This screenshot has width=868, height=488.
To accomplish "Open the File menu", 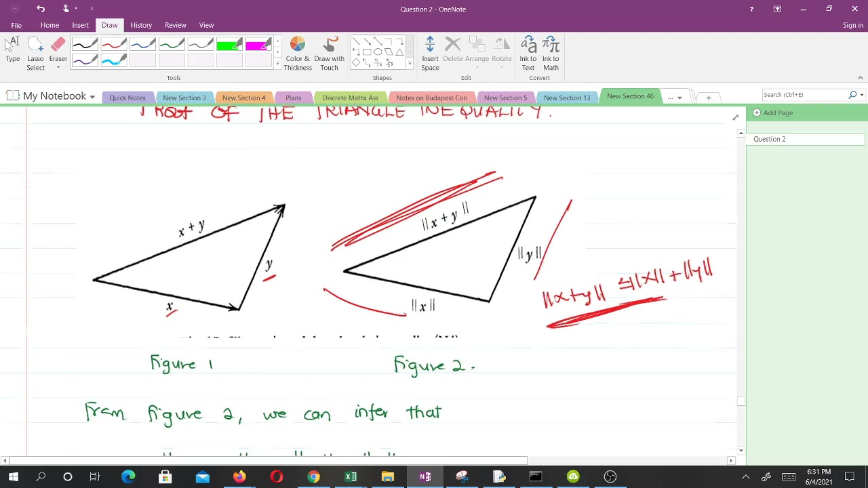I will click(x=16, y=25).
